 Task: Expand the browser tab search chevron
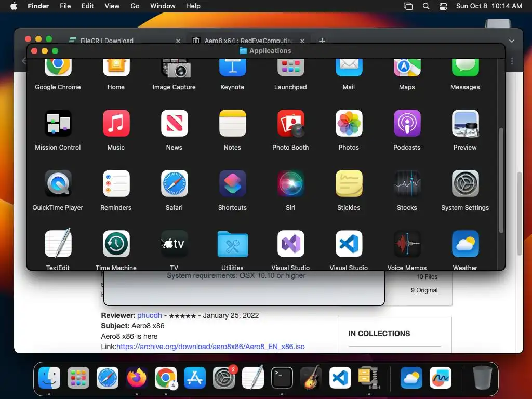(512, 41)
